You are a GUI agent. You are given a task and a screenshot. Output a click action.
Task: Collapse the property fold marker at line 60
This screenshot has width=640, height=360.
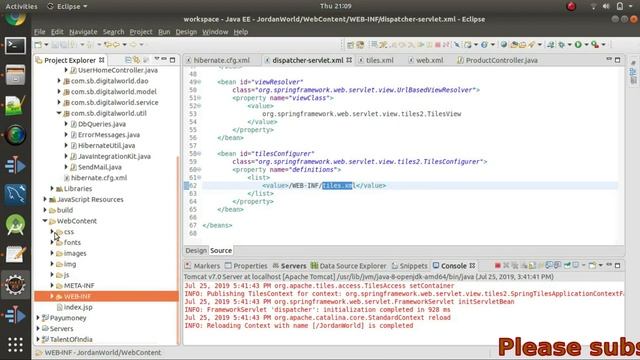[199, 170]
